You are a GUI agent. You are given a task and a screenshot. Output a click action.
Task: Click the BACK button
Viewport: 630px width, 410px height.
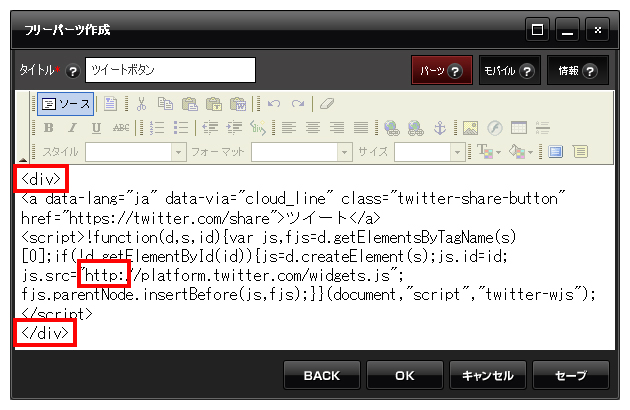click(x=322, y=375)
